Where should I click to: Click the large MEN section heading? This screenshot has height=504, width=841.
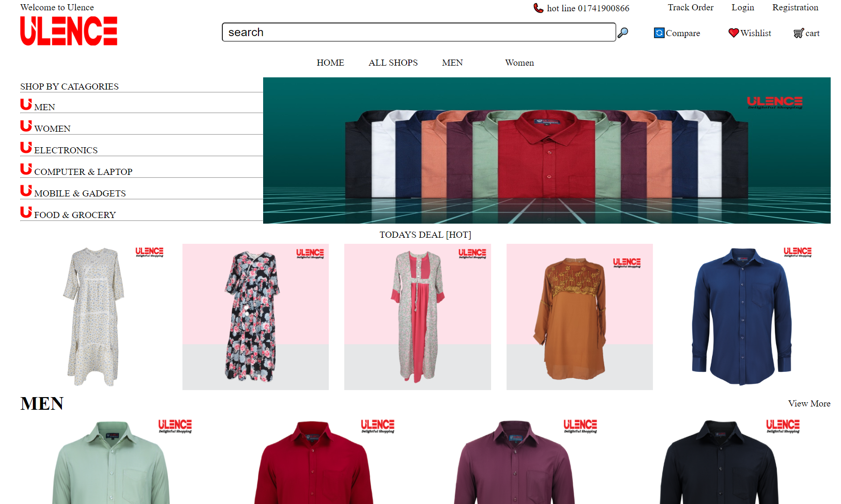click(42, 404)
